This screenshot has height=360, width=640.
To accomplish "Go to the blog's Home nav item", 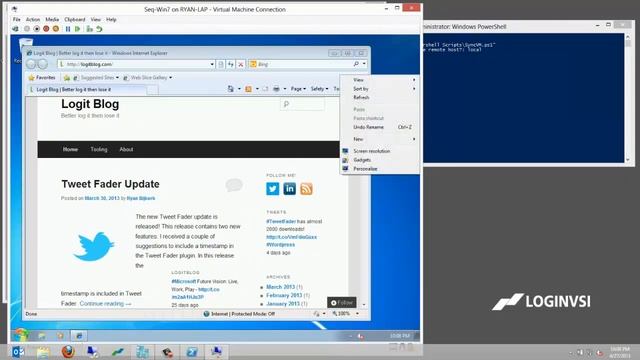I will tap(70, 149).
